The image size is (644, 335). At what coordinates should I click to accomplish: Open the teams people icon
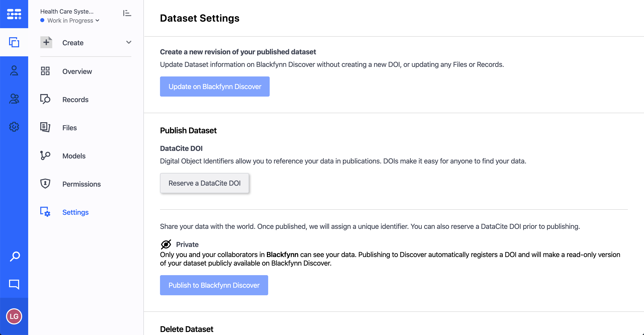pyautogui.click(x=14, y=99)
